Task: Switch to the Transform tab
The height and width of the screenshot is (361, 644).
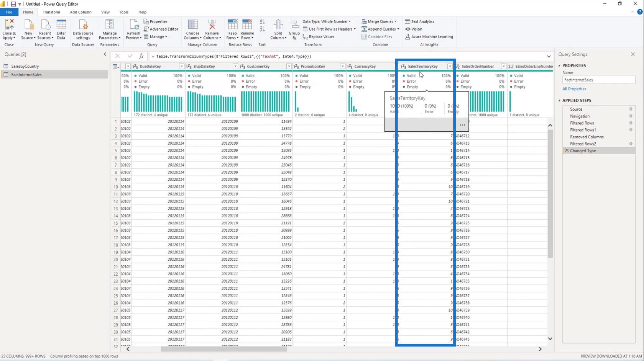Action: point(51,12)
